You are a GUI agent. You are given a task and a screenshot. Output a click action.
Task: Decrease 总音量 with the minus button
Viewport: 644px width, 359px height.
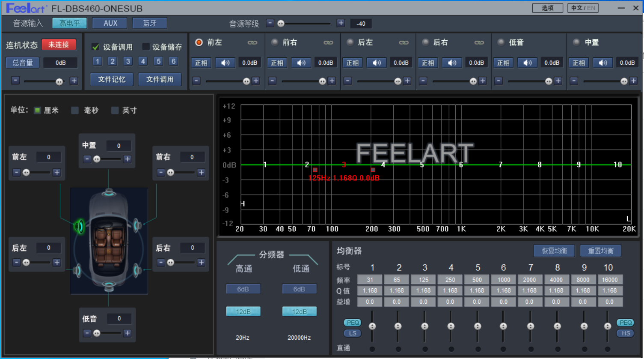coord(15,81)
